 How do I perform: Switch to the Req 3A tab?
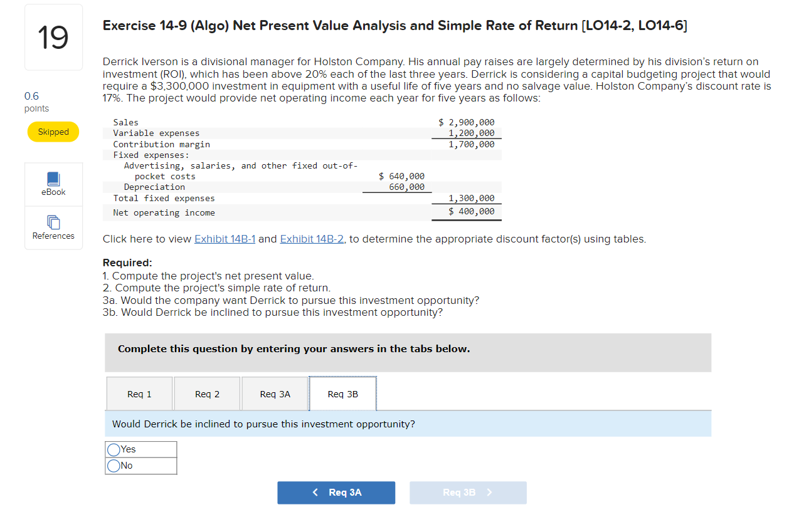[x=275, y=394]
